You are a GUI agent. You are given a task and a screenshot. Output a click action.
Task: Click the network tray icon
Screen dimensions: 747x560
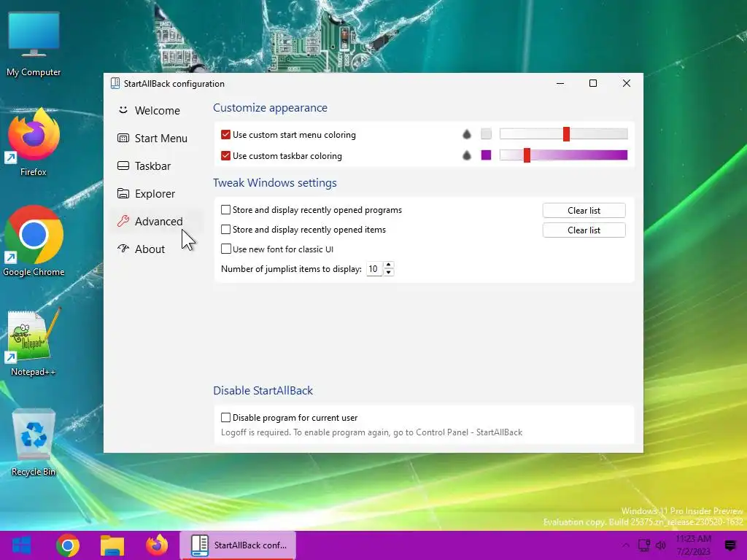click(644, 545)
